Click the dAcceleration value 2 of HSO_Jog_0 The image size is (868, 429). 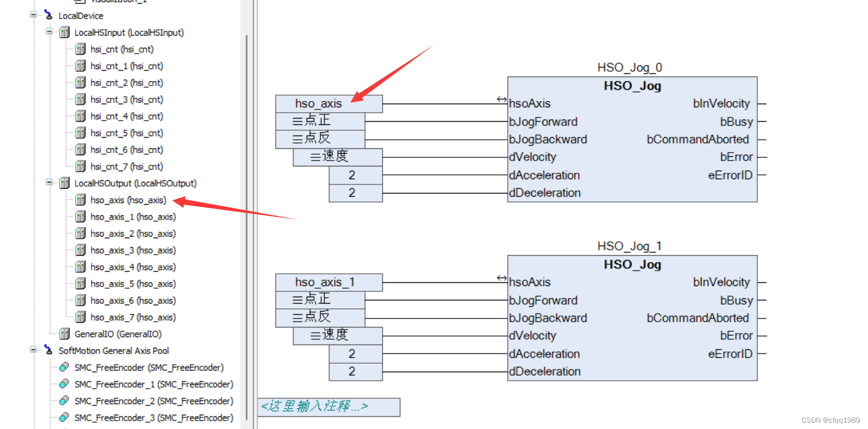coord(356,175)
